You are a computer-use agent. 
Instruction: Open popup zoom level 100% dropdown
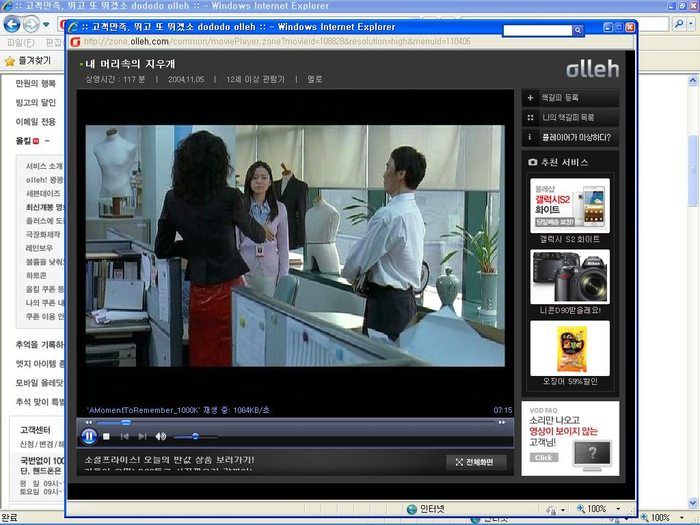click(618, 508)
